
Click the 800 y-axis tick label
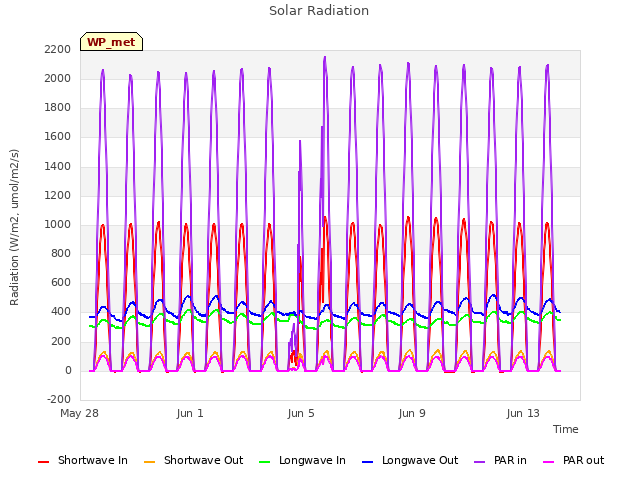[x=61, y=254]
